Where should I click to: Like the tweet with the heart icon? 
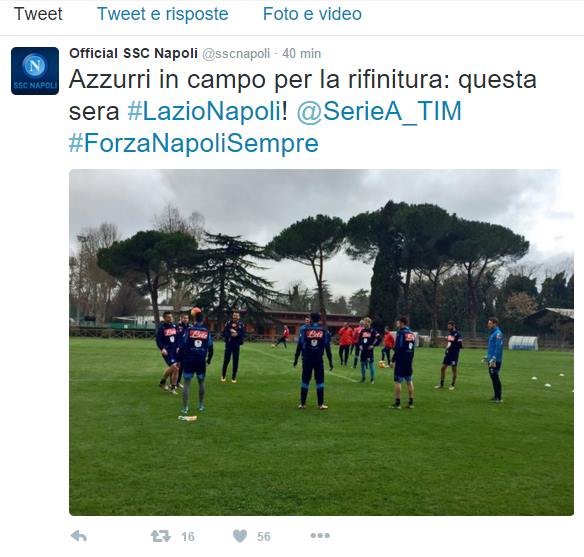click(x=240, y=536)
